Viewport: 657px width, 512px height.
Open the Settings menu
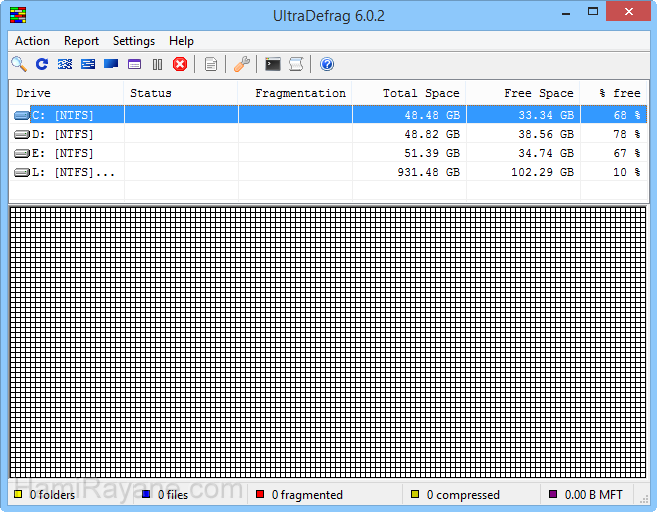[x=134, y=41]
